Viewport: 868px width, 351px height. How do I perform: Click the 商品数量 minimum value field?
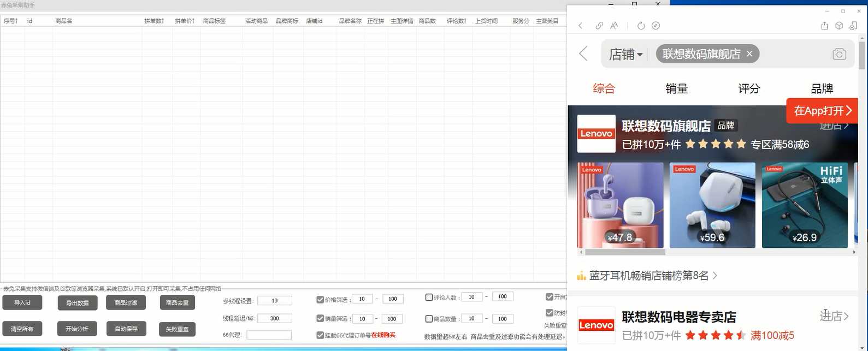[472, 318]
